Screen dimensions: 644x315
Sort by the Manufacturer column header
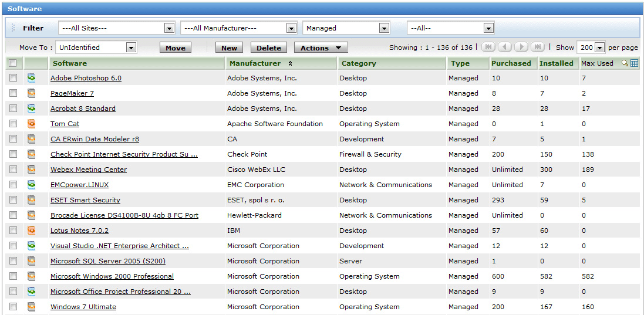click(x=281, y=63)
